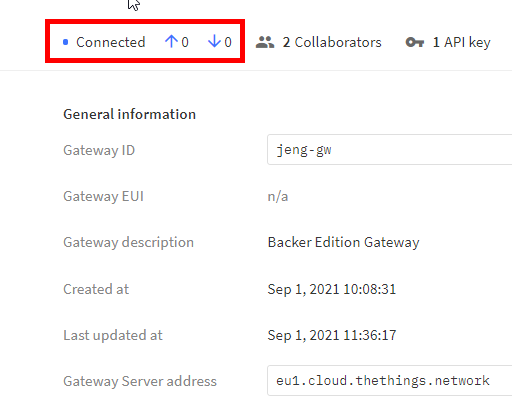Click the Connected status text
This screenshot has width=512, height=407.
click(111, 42)
